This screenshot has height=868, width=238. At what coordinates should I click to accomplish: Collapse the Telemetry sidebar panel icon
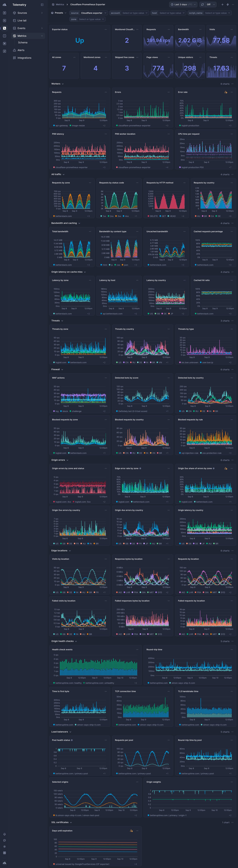click(42, 5)
